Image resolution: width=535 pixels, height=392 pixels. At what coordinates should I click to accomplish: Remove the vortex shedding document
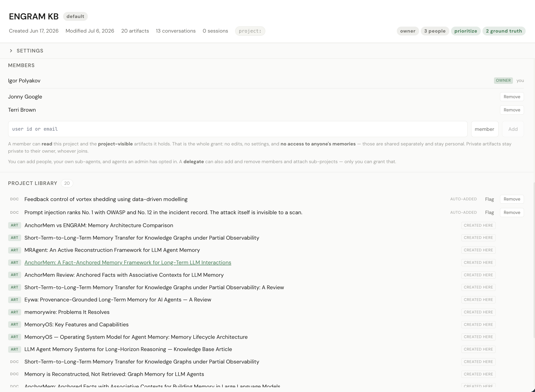[x=512, y=199]
